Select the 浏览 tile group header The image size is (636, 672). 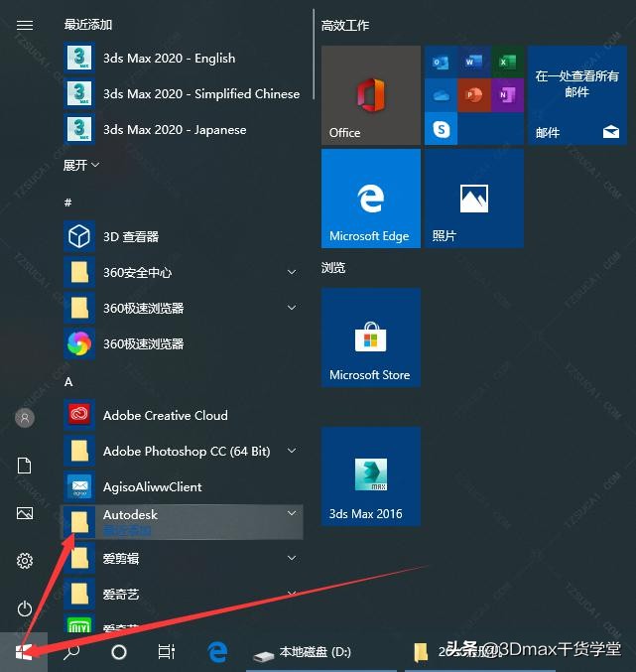pos(333,268)
